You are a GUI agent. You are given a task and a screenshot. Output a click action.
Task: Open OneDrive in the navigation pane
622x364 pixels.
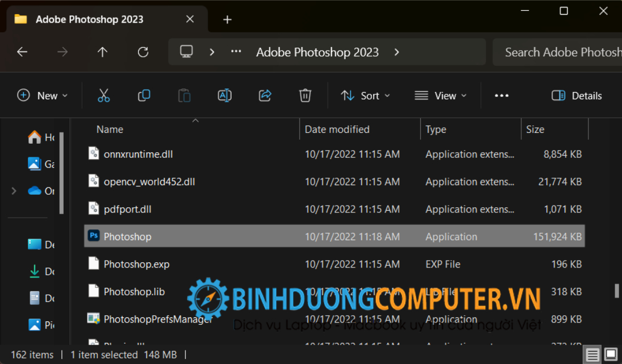(42, 191)
